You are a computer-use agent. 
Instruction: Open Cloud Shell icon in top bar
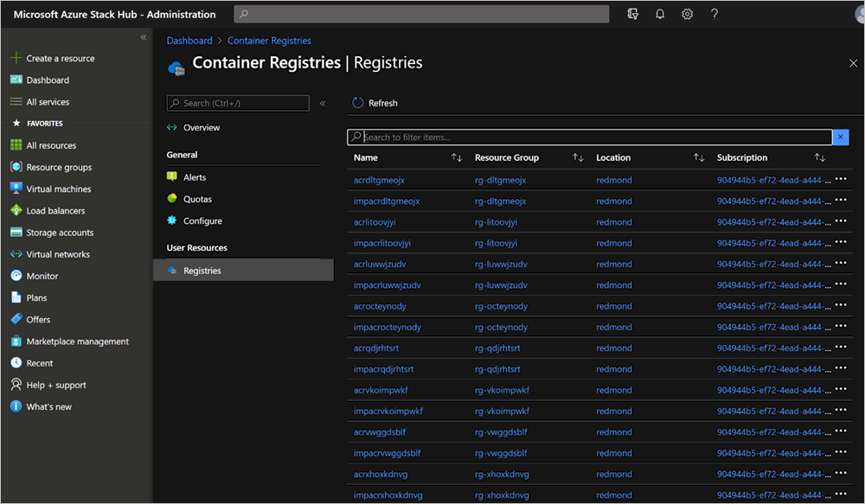[x=633, y=14]
